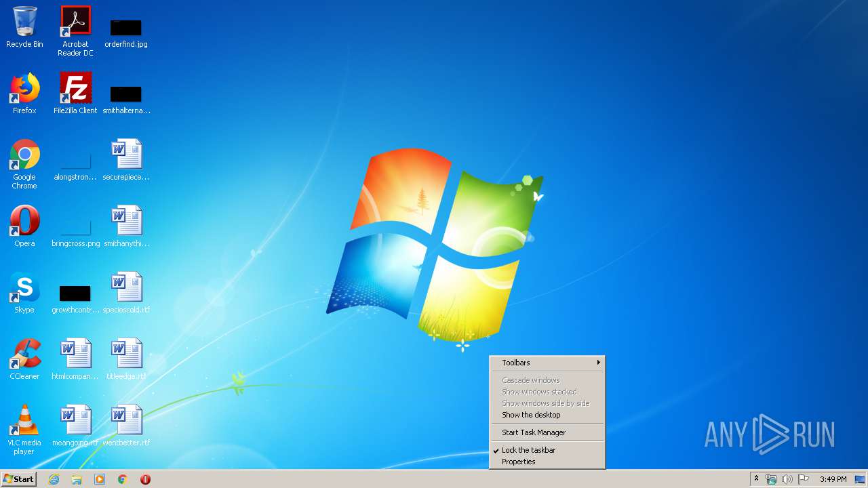The image size is (868, 488).
Task: Select the speciescold.rtf document
Action: pos(126,293)
